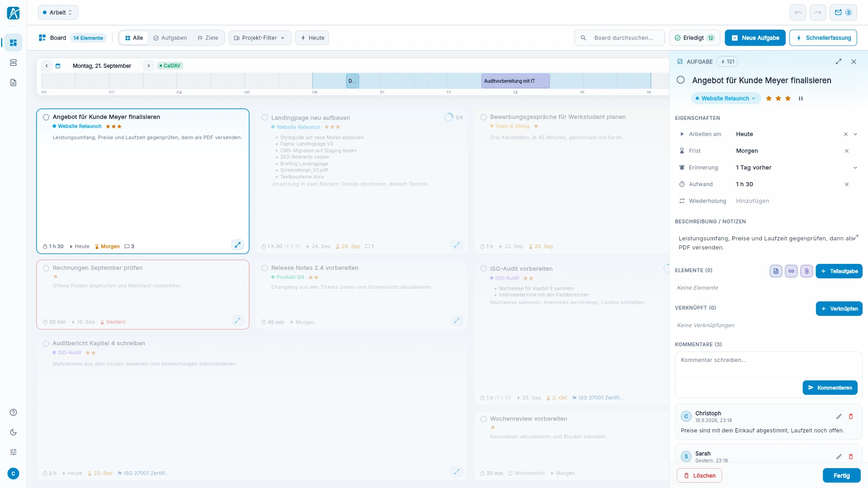Open the inbox icon with badge 3
Viewport: 868px width, 488px height.
click(843, 13)
